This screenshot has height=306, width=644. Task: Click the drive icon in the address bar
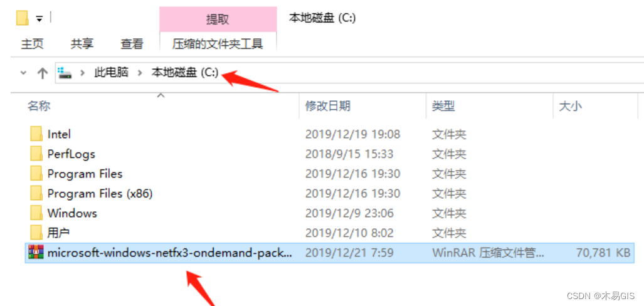pyautogui.click(x=65, y=73)
